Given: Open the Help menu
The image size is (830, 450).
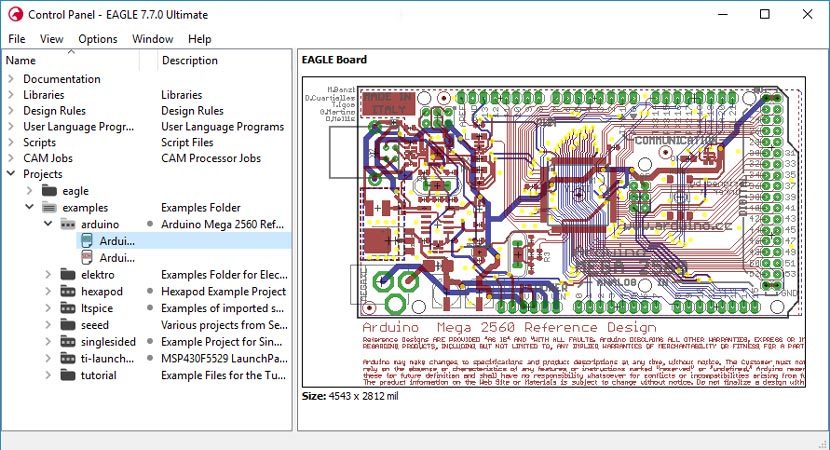Looking at the screenshot, I should pos(200,39).
